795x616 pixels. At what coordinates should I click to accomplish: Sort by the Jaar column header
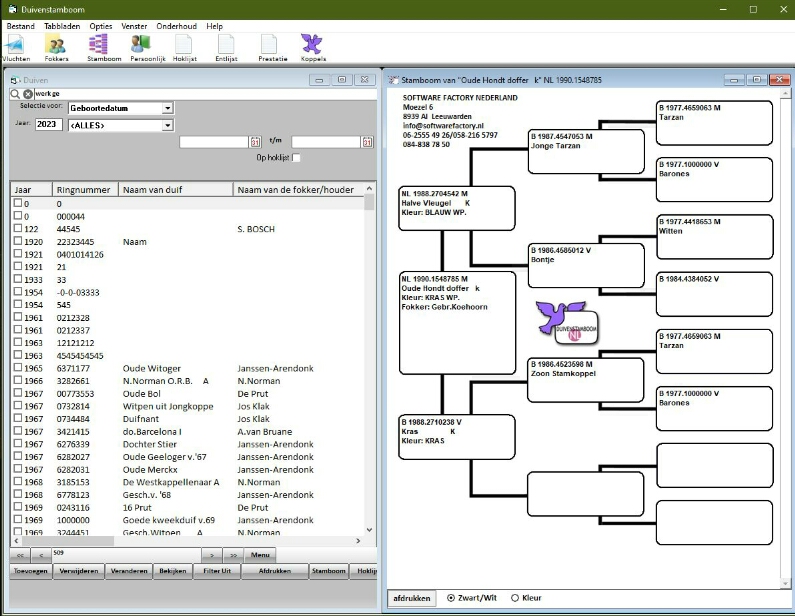point(31,190)
